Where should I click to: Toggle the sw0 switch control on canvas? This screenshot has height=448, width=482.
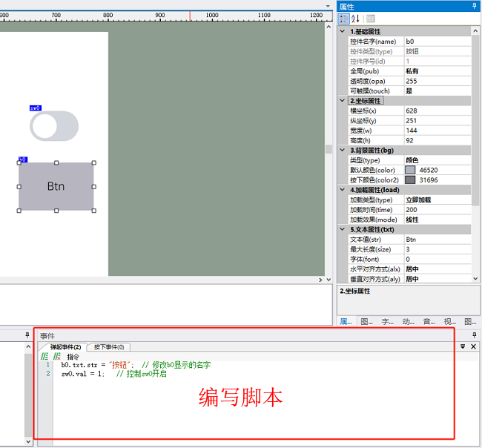54,126
